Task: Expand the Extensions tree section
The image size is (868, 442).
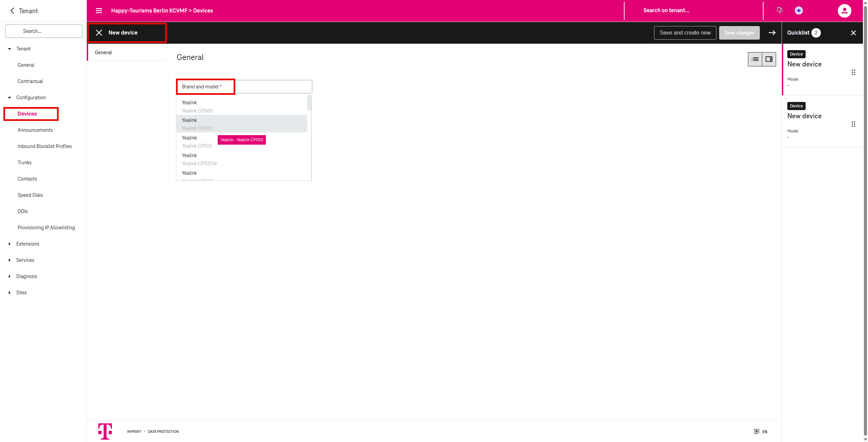Action: tap(9, 244)
